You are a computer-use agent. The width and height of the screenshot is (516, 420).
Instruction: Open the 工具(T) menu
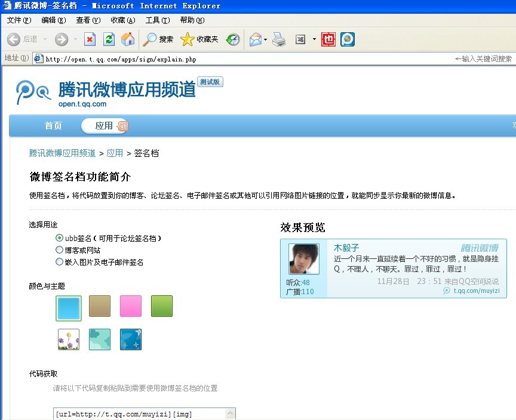158,20
